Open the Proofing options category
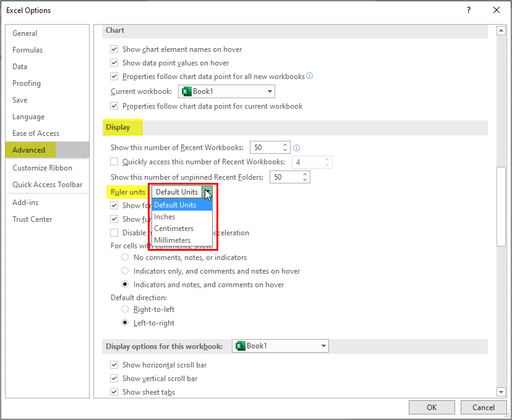Screen dimensions: 512x420 48,83
